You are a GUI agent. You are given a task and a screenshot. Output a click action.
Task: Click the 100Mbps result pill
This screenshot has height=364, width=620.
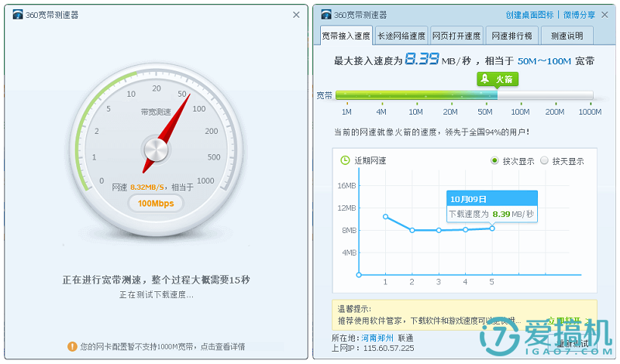click(156, 203)
